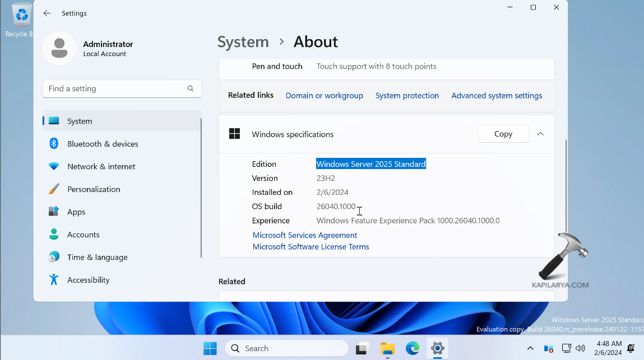Open the Apps settings section
Viewport: 644px width, 360px height.
click(76, 212)
